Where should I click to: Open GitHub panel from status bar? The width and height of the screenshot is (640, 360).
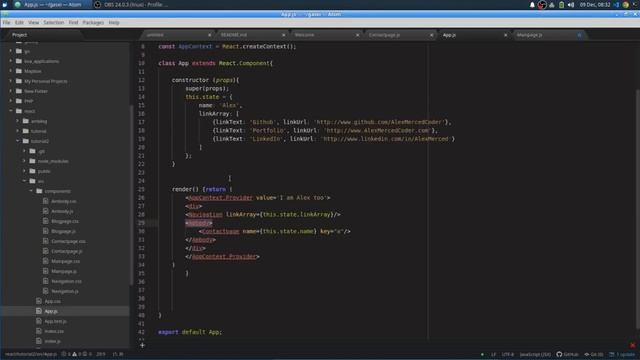pyautogui.click(x=567, y=354)
